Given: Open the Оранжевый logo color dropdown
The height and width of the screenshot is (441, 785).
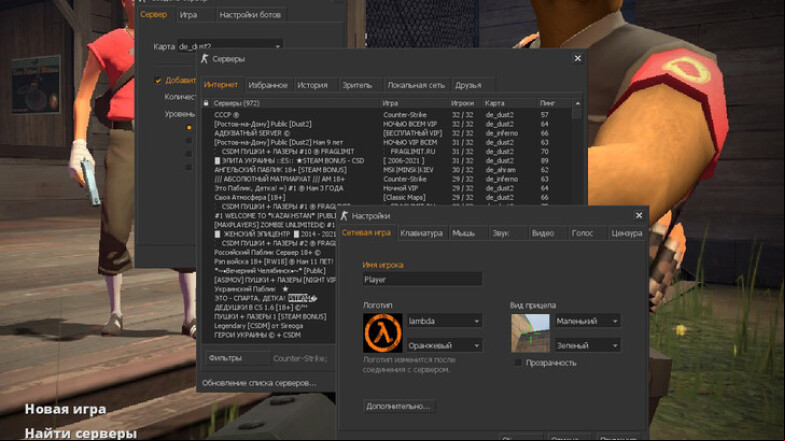Looking at the screenshot, I should click(x=444, y=345).
